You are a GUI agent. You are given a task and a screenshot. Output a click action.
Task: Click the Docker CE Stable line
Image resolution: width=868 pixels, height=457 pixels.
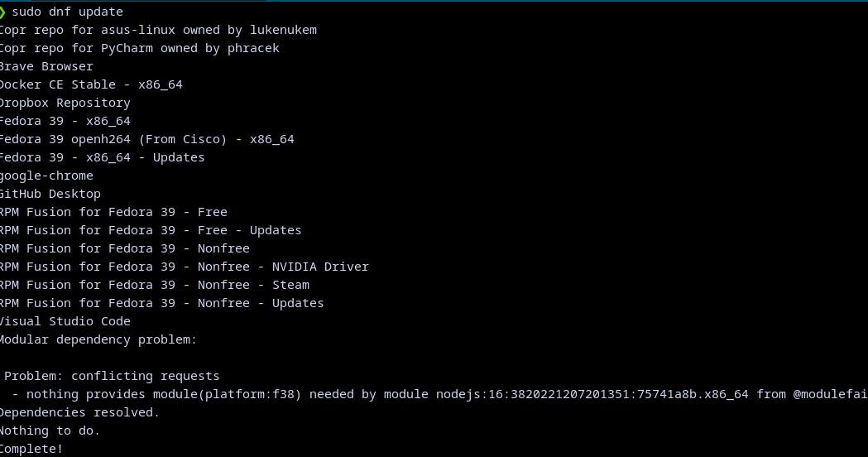click(90, 84)
